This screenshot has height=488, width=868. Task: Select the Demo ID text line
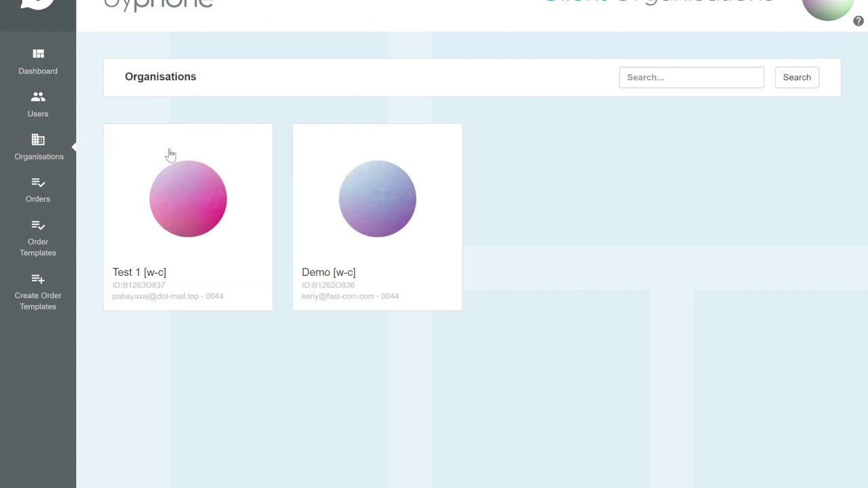click(x=328, y=285)
